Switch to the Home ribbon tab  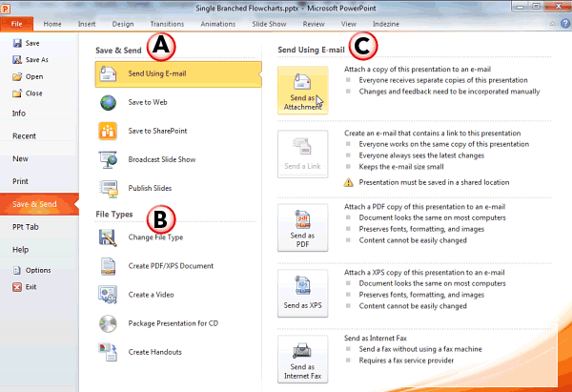(52, 23)
